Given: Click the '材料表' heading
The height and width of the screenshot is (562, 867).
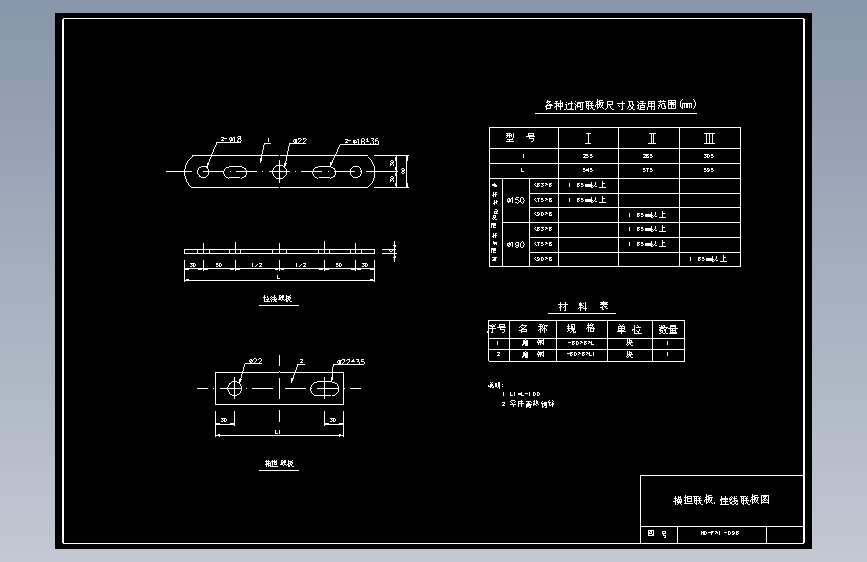Looking at the screenshot, I should point(583,306).
